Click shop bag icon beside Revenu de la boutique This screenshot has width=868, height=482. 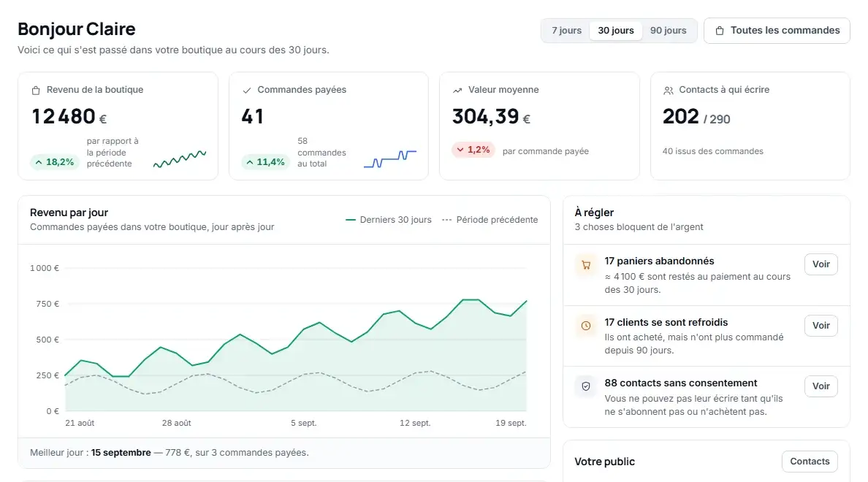click(36, 91)
